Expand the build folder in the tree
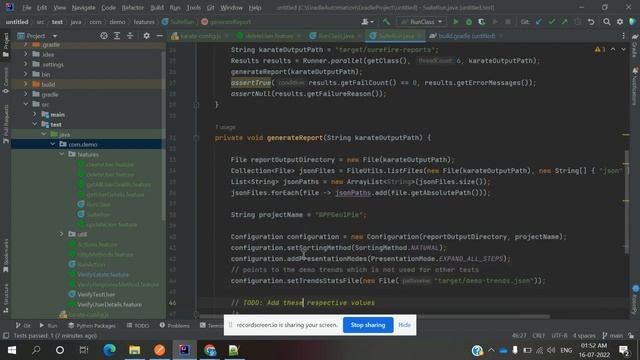 26,84
